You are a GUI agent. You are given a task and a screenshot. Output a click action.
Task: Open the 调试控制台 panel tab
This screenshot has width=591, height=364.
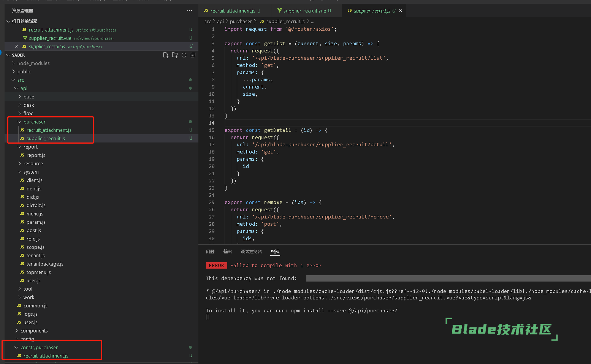pyautogui.click(x=251, y=252)
